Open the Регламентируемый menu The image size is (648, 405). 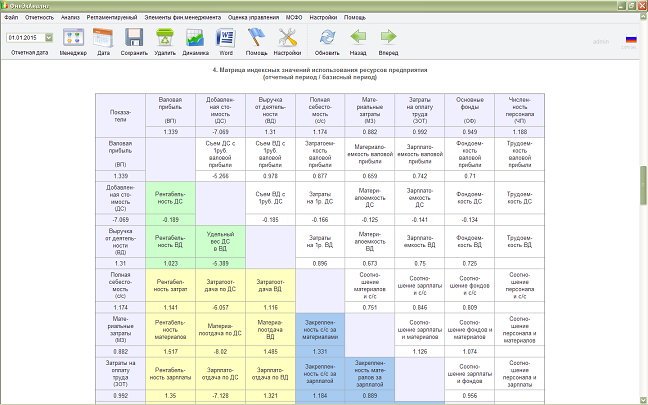112,17
